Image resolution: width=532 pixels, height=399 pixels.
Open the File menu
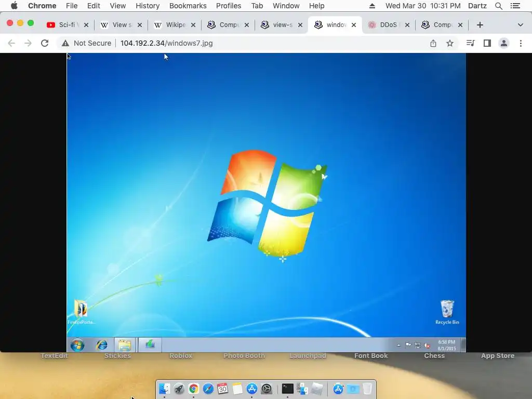[72, 6]
